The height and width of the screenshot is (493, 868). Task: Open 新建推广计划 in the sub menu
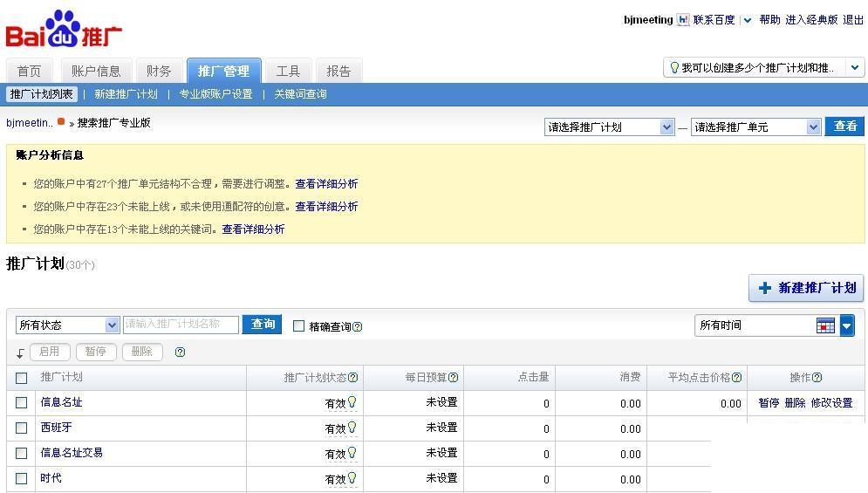(126, 94)
